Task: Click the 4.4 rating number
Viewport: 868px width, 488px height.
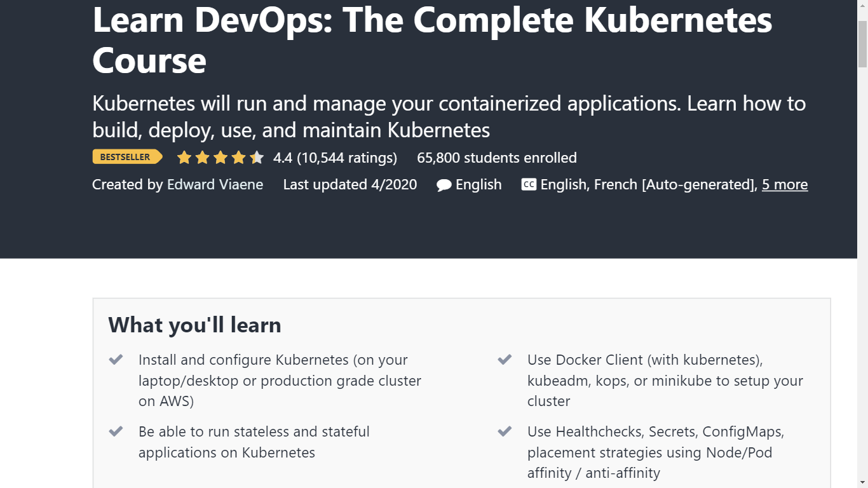Action: [x=283, y=158]
